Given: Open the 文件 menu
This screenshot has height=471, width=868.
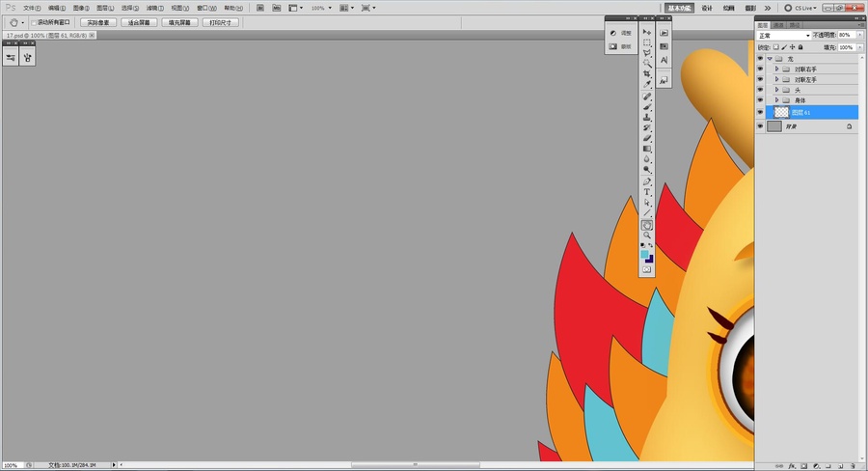Looking at the screenshot, I should pos(32,9).
